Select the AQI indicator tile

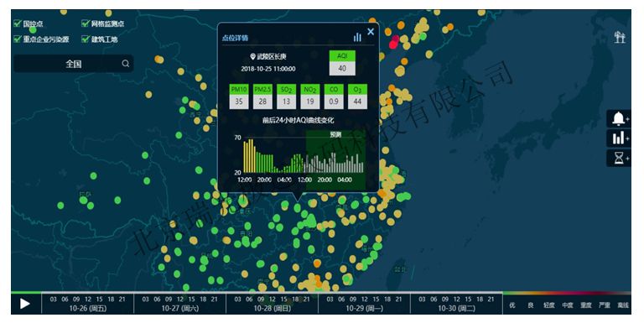point(342,63)
